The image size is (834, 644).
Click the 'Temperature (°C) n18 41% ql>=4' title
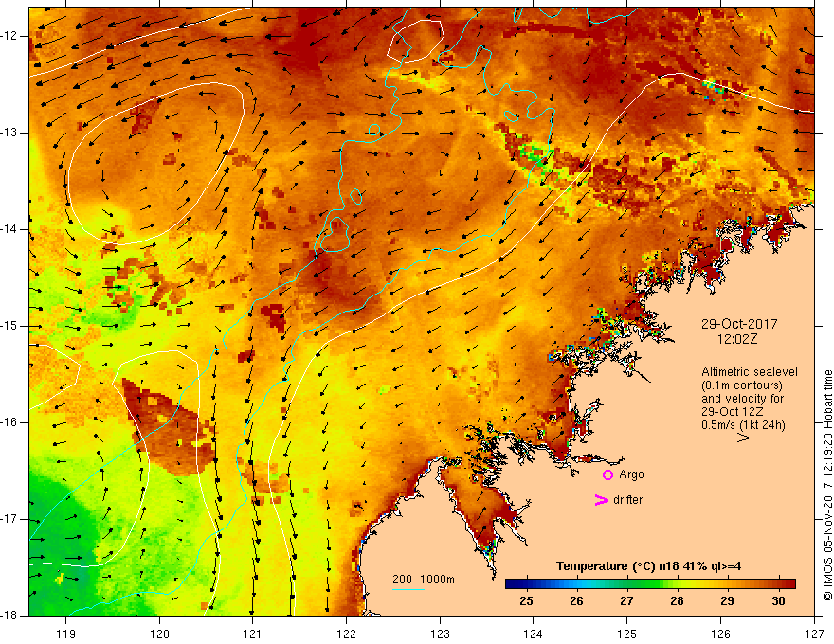tap(648, 566)
